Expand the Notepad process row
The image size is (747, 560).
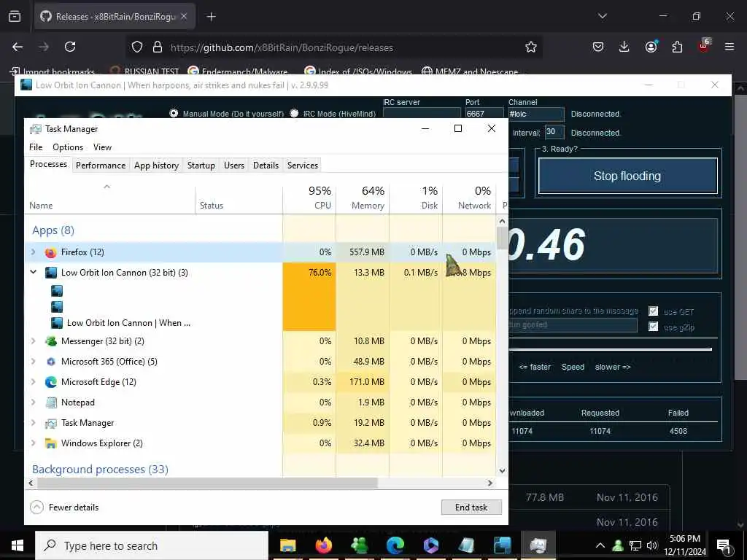(33, 402)
